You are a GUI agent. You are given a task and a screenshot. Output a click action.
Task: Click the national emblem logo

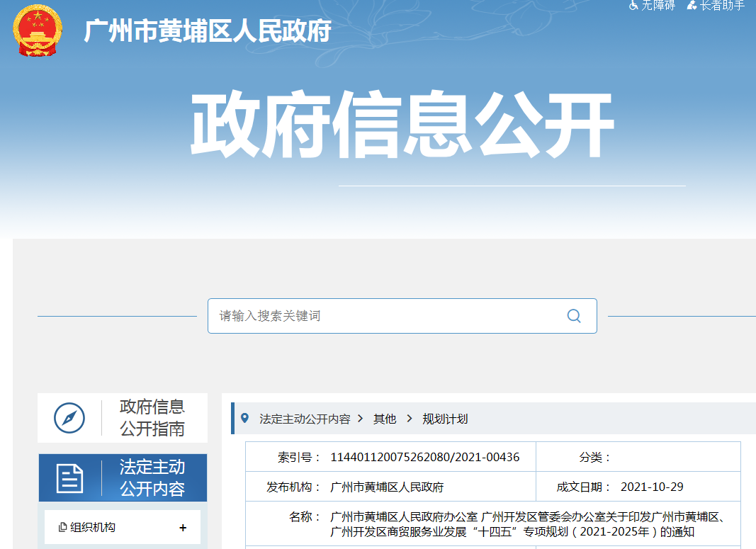(x=38, y=31)
